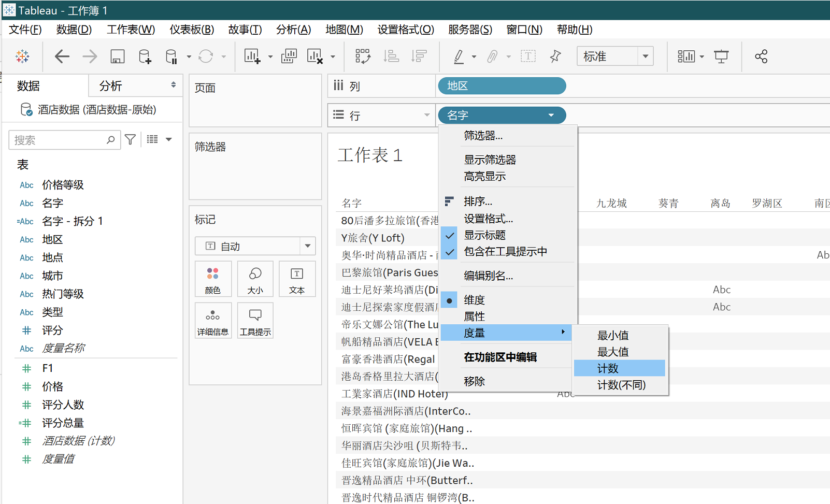Click the field 搜索 input box
The height and width of the screenshot is (504, 830).
click(65, 140)
